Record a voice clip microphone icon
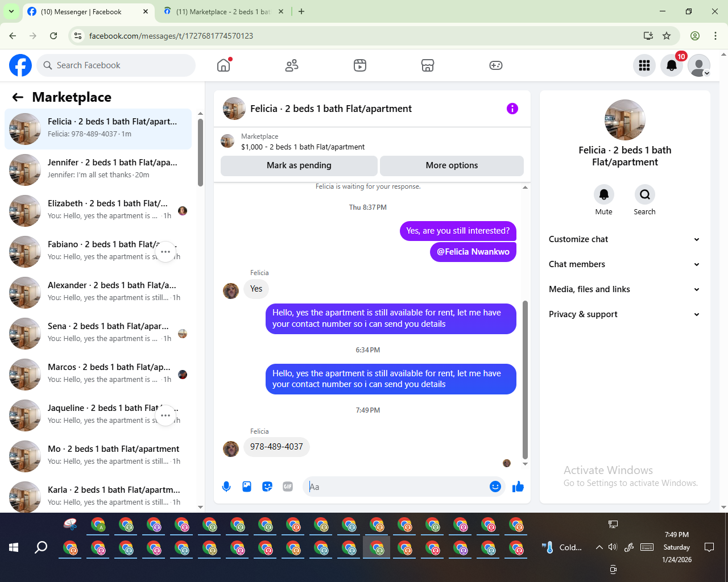 pos(226,487)
